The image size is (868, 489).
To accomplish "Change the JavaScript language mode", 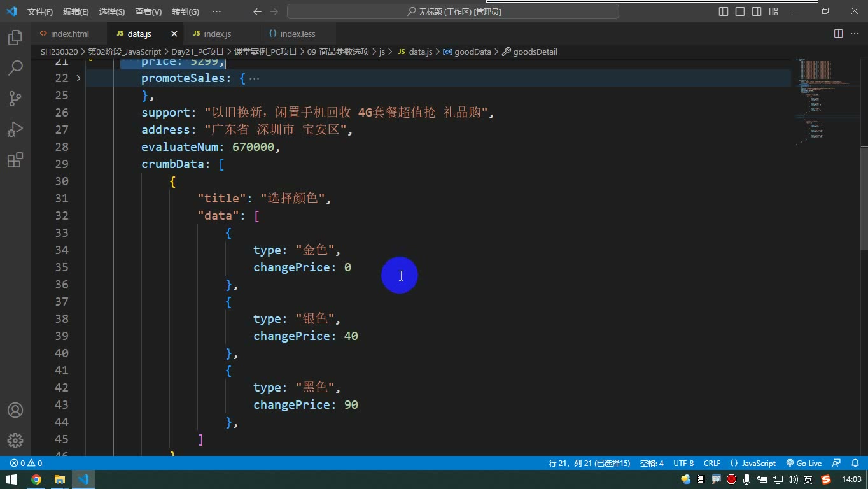I will [x=753, y=463].
